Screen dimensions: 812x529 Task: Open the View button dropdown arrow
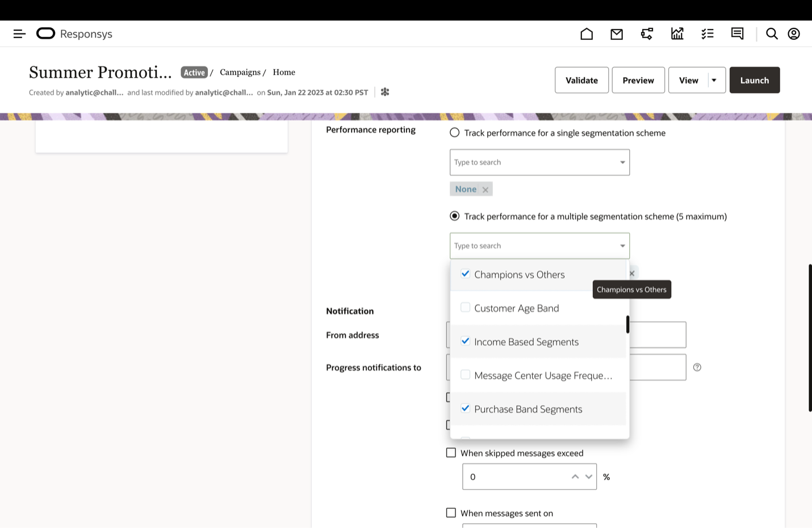pyautogui.click(x=714, y=80)
